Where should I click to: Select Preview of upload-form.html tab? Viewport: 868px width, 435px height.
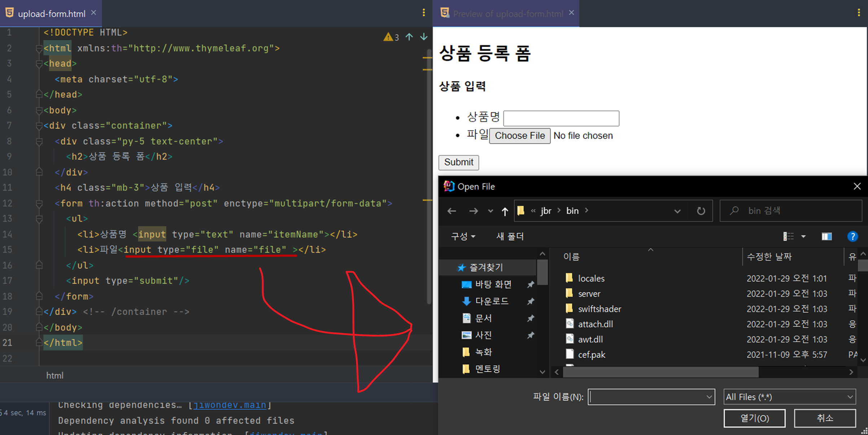[x=507, y=14]
